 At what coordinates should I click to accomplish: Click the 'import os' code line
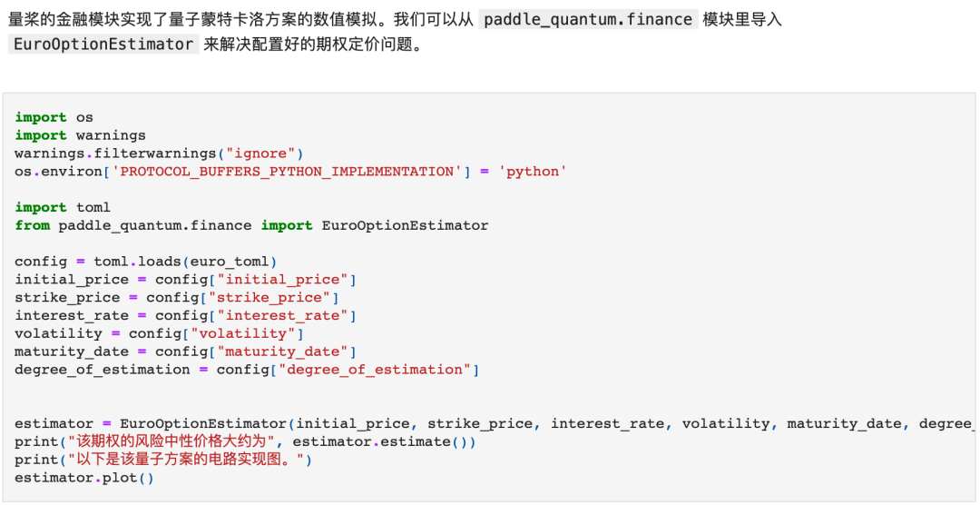[54, 117]
